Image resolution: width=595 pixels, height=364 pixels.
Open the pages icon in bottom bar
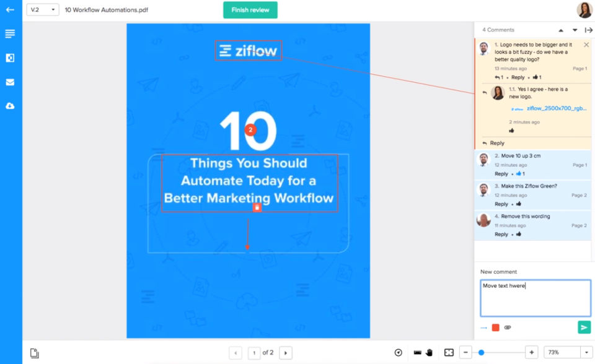35,353
